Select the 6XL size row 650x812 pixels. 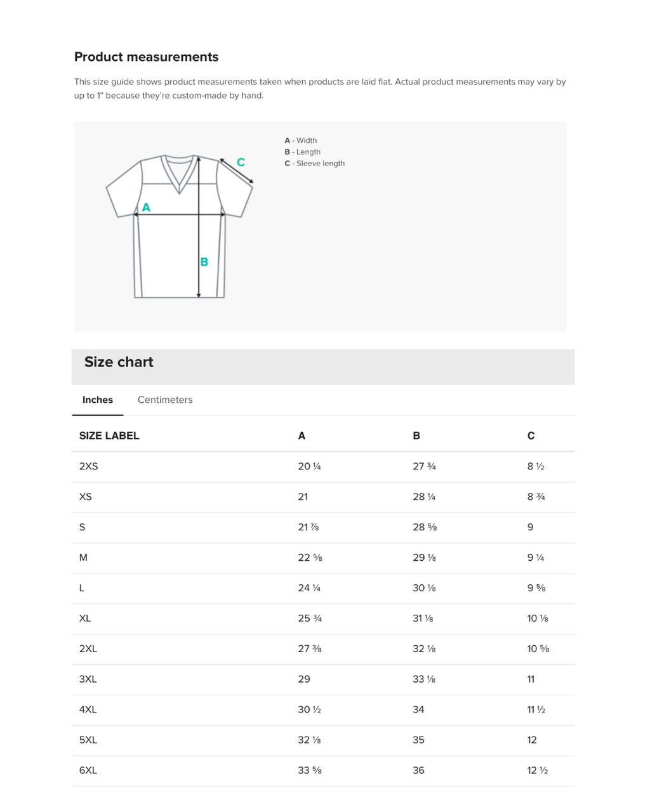[88, 770]
